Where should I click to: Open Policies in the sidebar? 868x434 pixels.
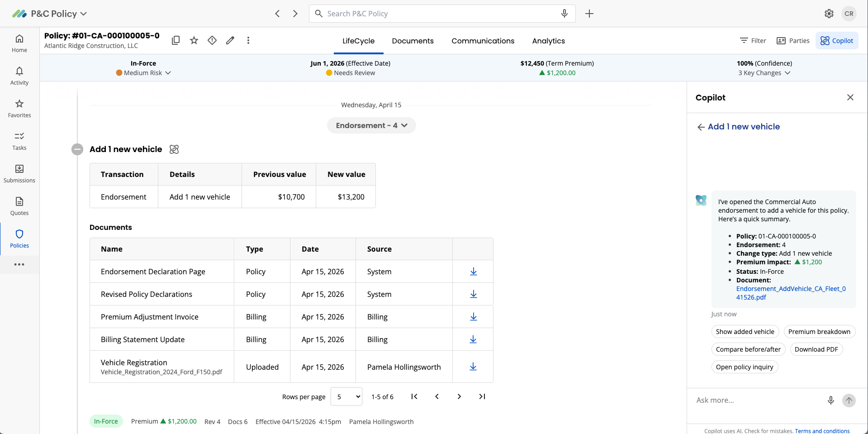pyautogui.click(x=19, y=239)
